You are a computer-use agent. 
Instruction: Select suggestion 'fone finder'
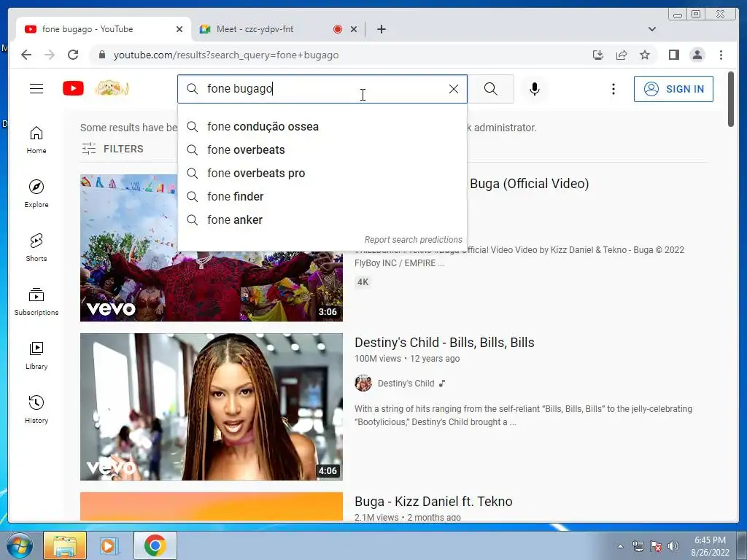pos(322,197)
